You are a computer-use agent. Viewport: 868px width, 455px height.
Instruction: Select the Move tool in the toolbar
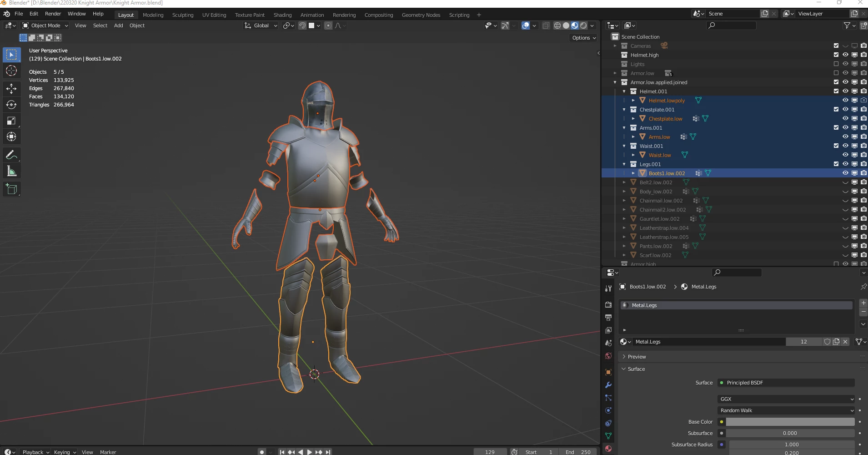(x=11, y=89)
